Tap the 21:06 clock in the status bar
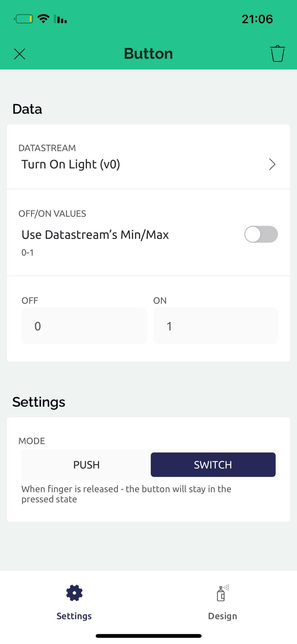Screen dimensions: 297x644 257,19
